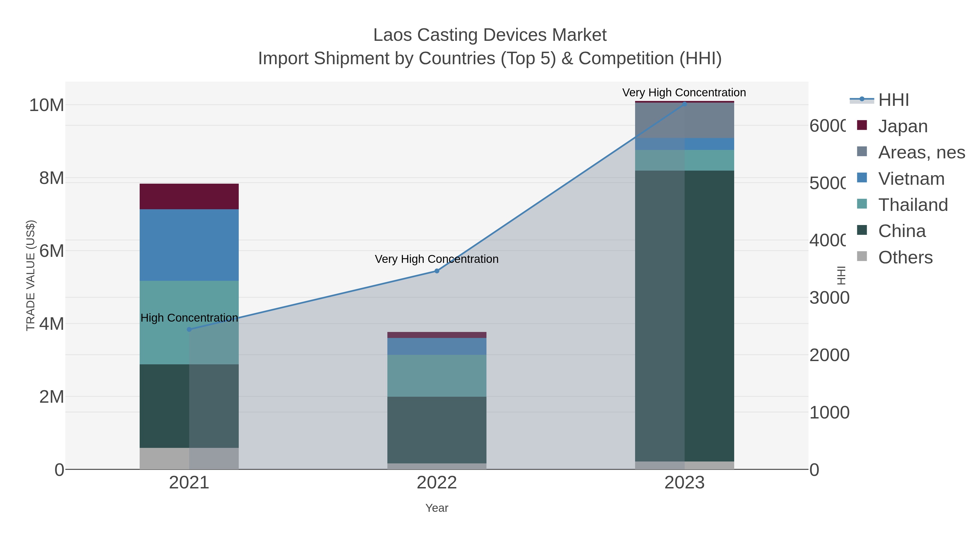Viewport: 980px width, 551px height.
Task: Click 'Very High Concentration' label above 2022
Action: coord(437,259)
